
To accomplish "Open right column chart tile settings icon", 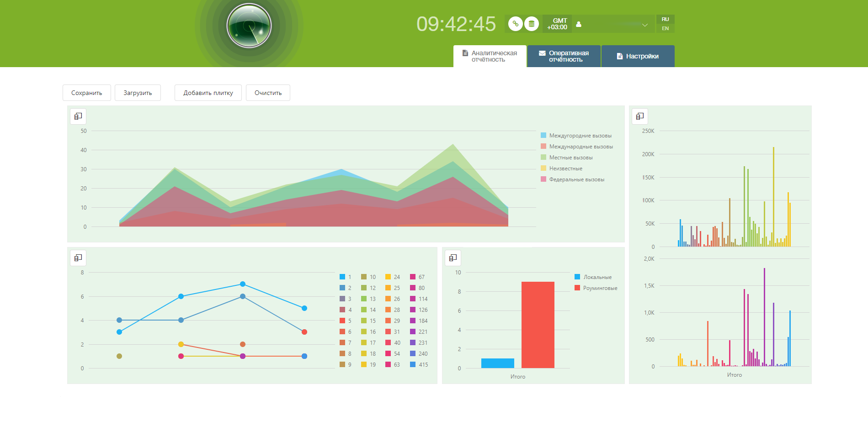I will [640, 116].
